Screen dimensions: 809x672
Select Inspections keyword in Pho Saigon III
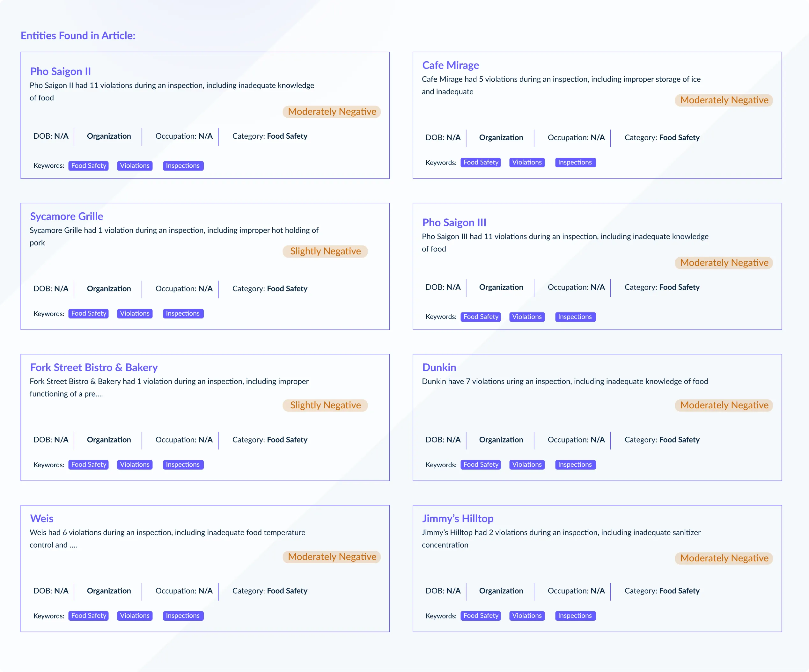575,317
